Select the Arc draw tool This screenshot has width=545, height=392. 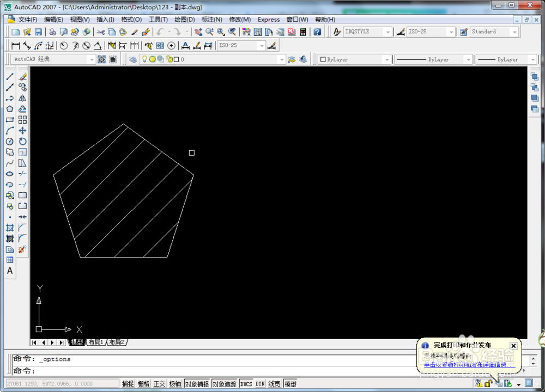[10, 131]
